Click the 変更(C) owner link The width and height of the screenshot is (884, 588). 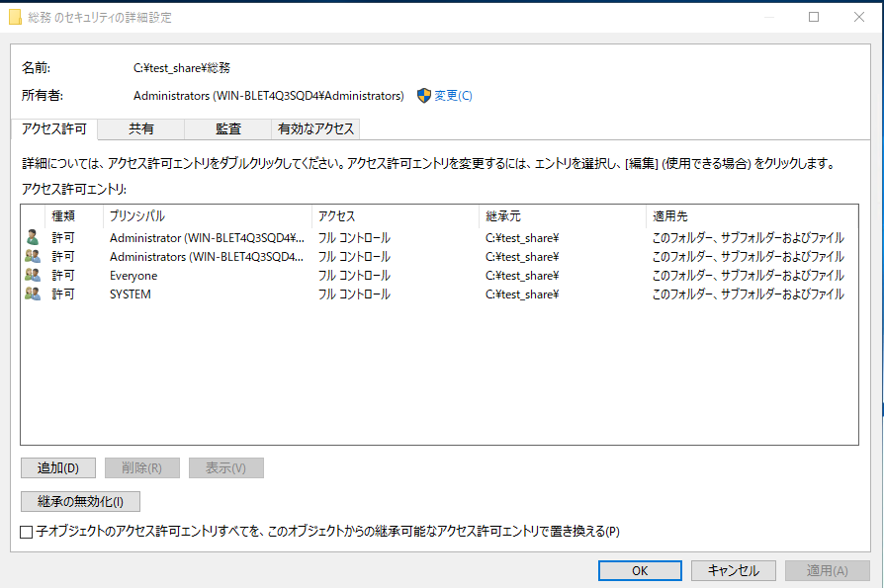453,96
